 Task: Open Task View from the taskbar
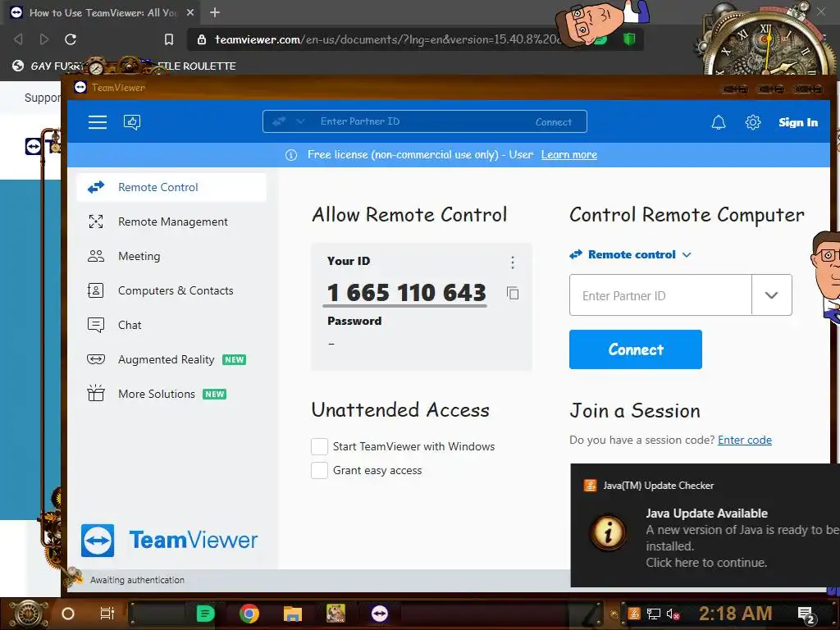pyautogui.click(x=107, y=614)
